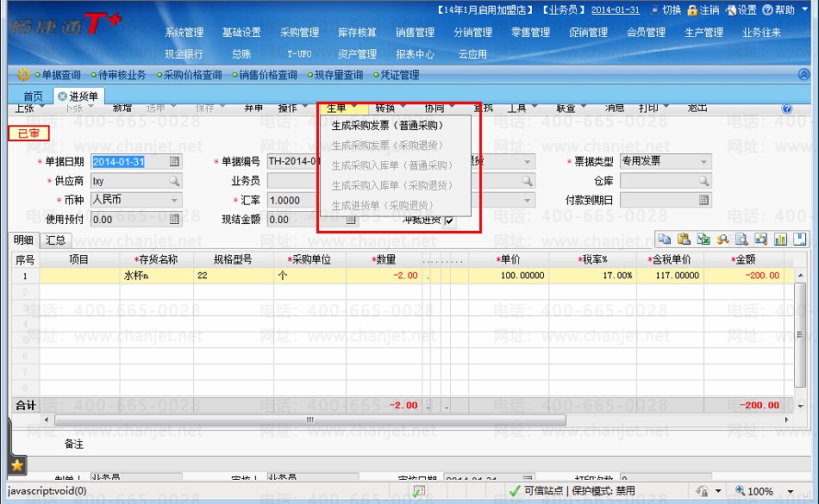Open the calendar icon for 付款到期日

[704, 200]
